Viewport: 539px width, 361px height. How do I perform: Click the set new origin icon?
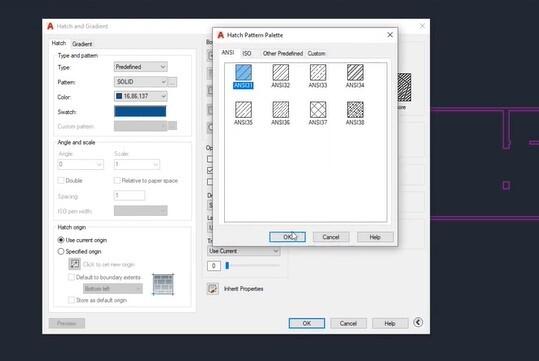(74, 264)
